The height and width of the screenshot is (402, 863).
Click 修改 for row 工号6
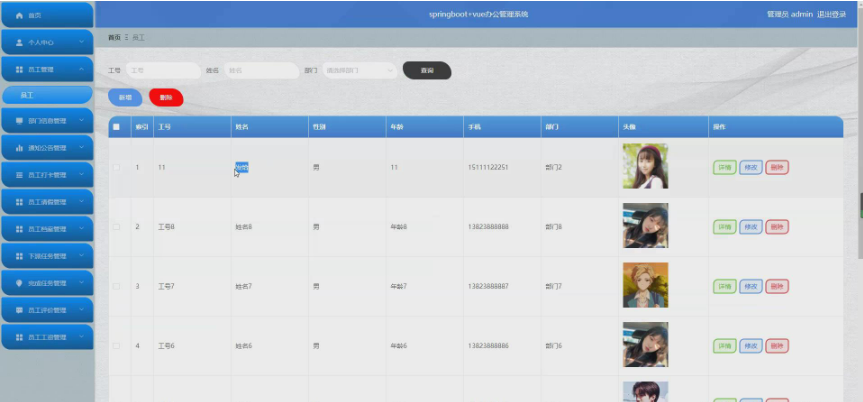coord(751,346)
